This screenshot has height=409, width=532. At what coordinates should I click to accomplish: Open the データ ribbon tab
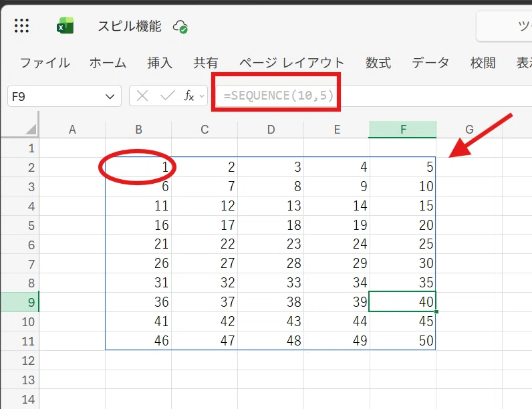(430, 63)
